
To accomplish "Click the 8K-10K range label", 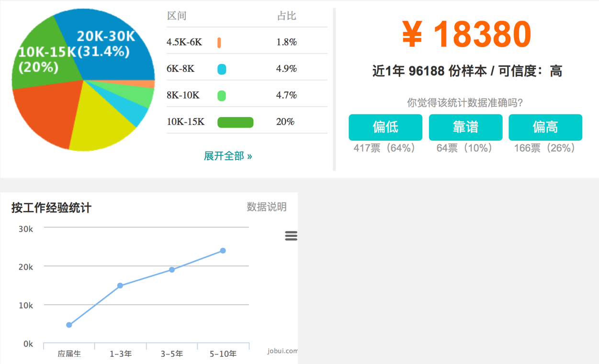I will click(x=183, y=95).
